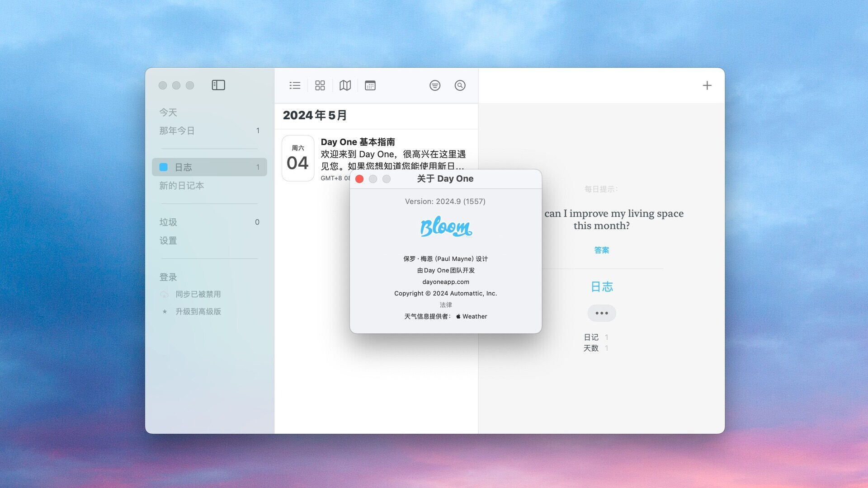Expand the … more options menu
The height and width of the screenshot is (488, 868).
pyautogui.click(x=602, y=313)
